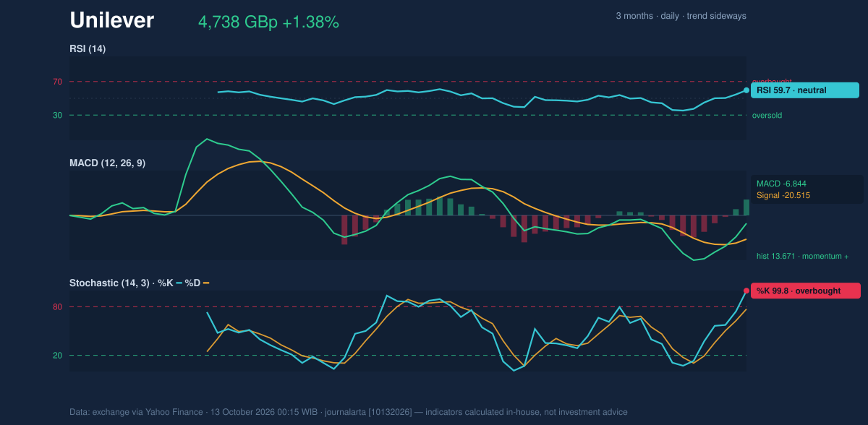868x425 pixels.
Task: Click the rightmost green MACD histogram bar
Action: click(x=746, y=207)
